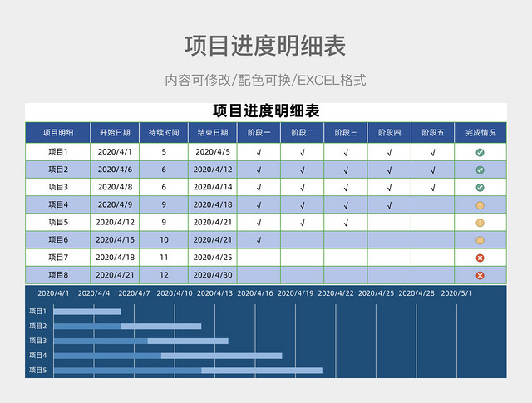Click the orange warning icon for 项目4
The height and width of the screenshot is (403, 532).
click(480, 205)
